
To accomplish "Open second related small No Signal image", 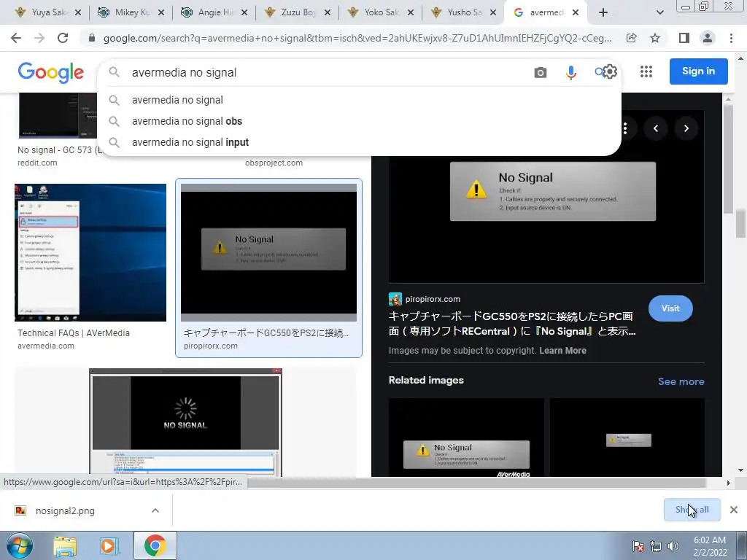I will [627, 437].
